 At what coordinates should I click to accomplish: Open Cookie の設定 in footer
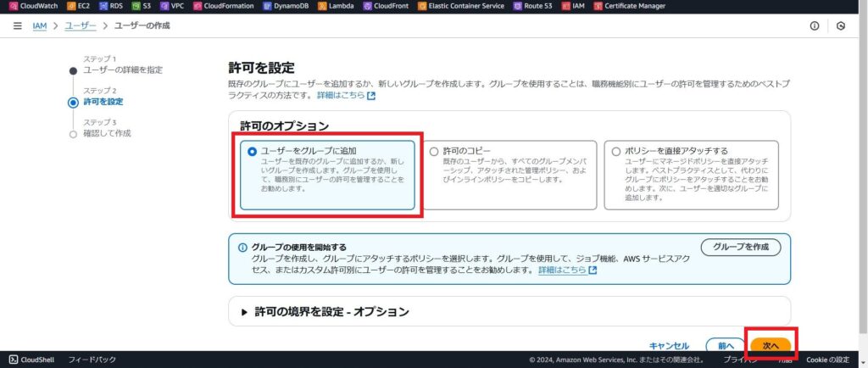[827, 360]
